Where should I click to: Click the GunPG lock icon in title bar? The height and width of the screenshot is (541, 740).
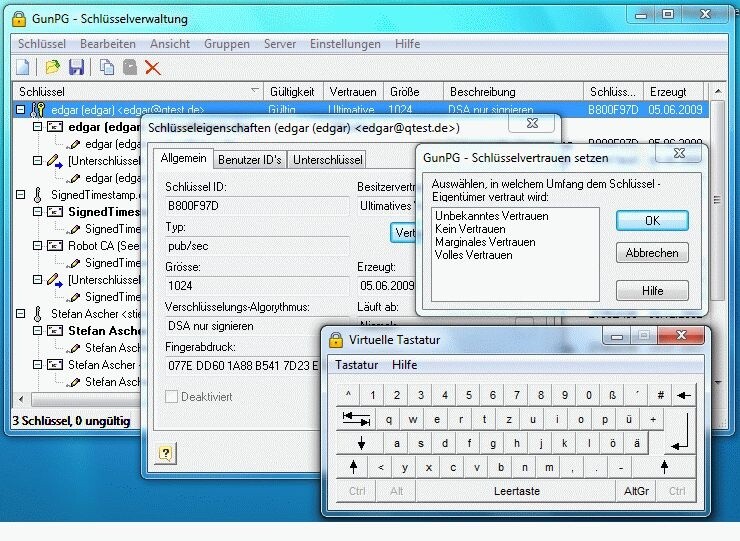[x=18, y=19]
